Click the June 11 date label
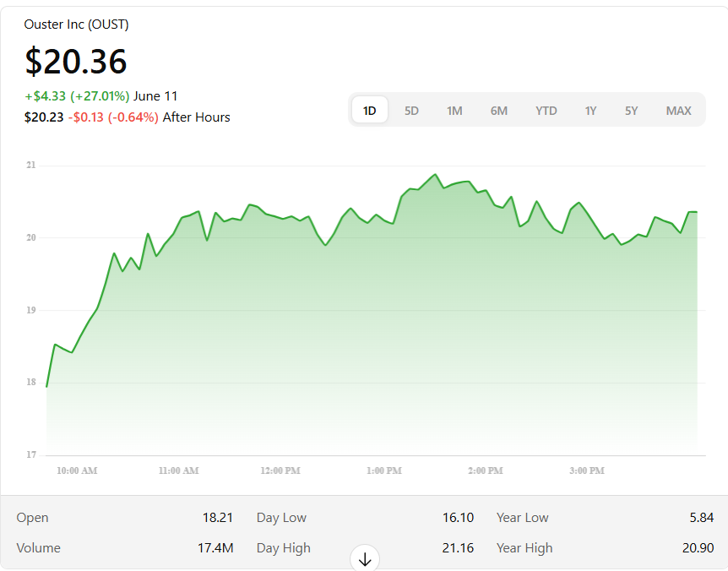 point(155,96)
